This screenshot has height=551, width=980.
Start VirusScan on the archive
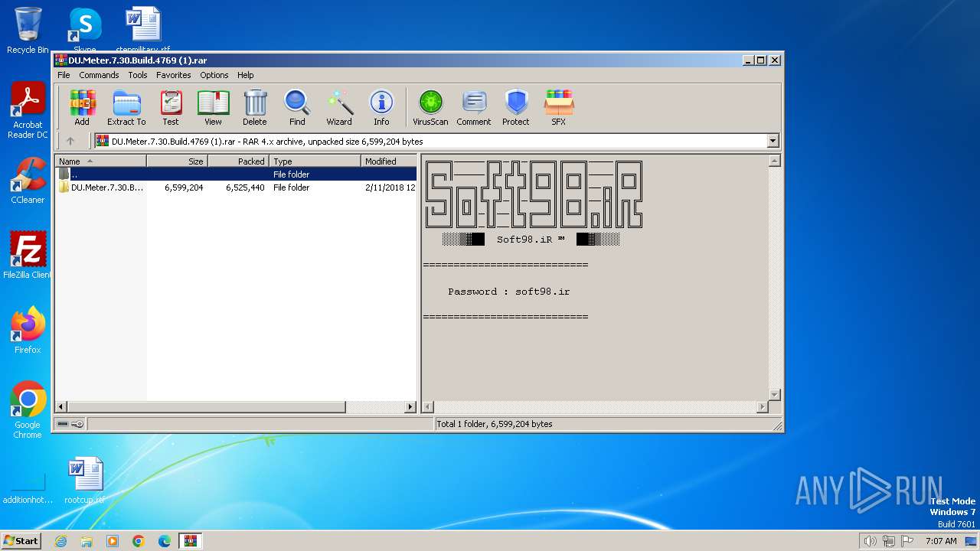click(x=430, y=107)
